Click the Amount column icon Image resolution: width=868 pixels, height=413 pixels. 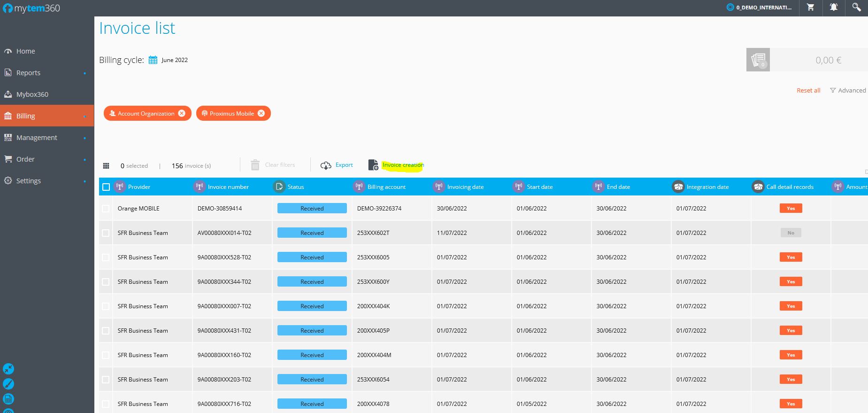coord(838,187)
